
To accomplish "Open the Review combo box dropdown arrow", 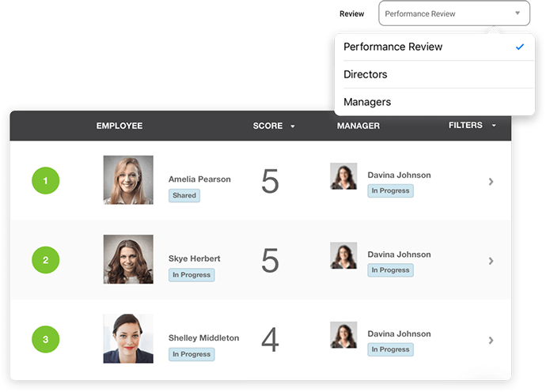I will 518,13.
